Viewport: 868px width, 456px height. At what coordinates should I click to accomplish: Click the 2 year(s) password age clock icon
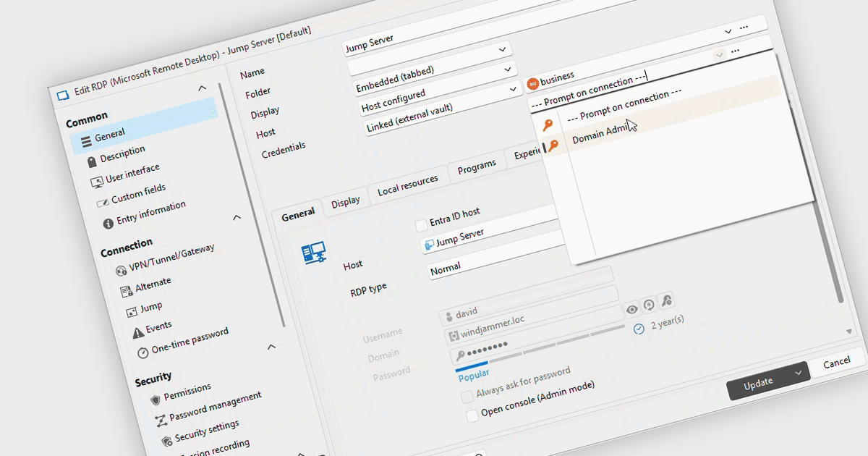pos(639,329)
